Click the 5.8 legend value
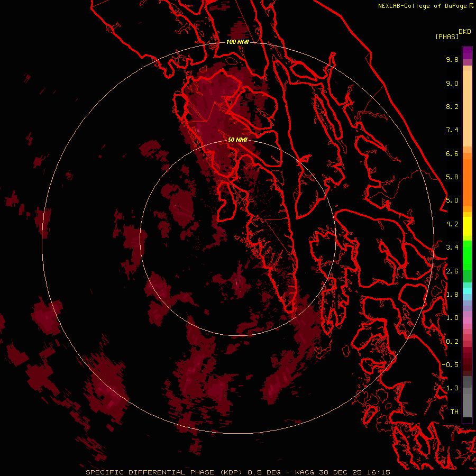The height and width of the screenshot is (476, 476). 452,177
